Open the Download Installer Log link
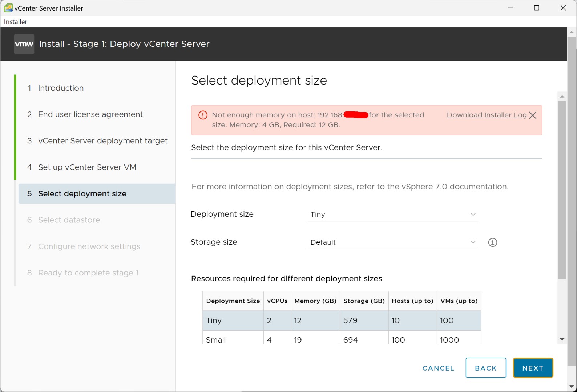This screenshot has width=577, height=392. coord(487,115)
